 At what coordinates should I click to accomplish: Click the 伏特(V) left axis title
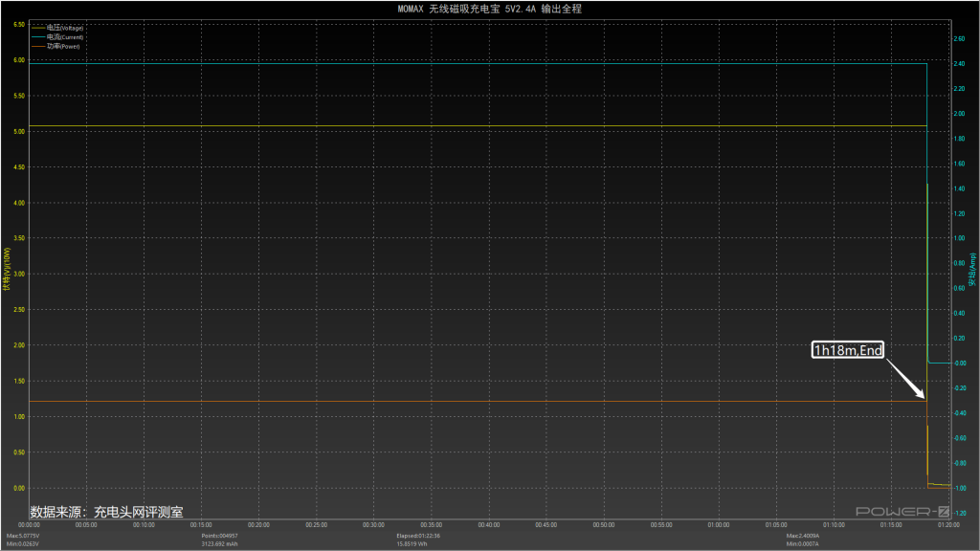[7, 269]
